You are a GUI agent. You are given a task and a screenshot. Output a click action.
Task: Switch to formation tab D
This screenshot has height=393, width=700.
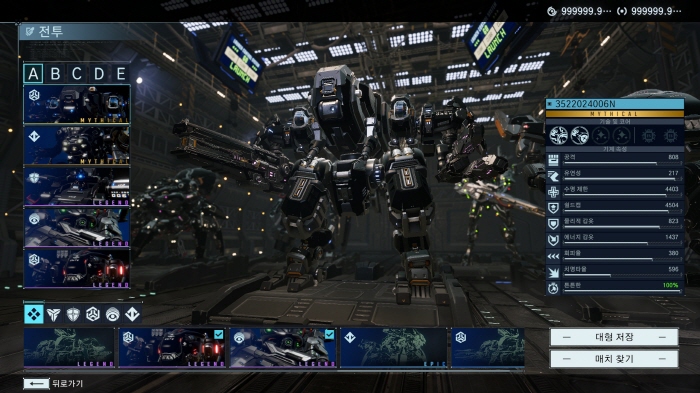pyautogui.click(x=99, y=74)
